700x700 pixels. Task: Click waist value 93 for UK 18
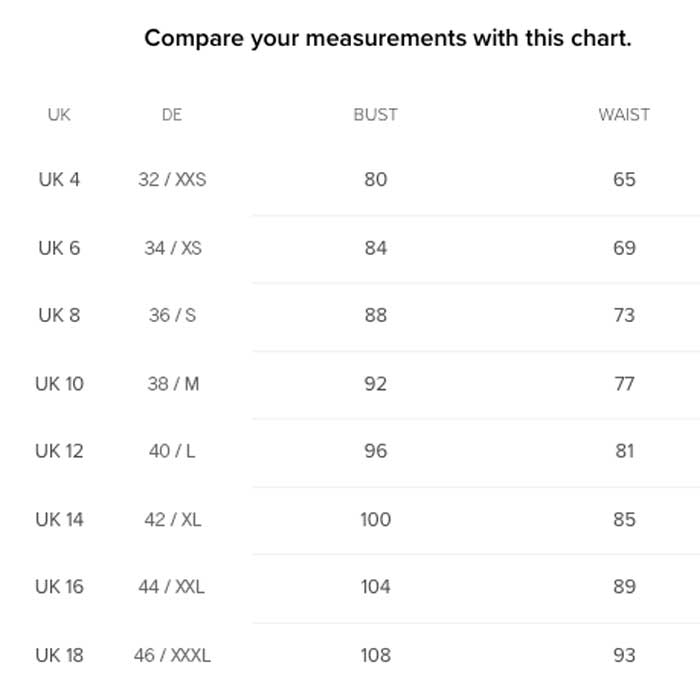click(624, 655)
